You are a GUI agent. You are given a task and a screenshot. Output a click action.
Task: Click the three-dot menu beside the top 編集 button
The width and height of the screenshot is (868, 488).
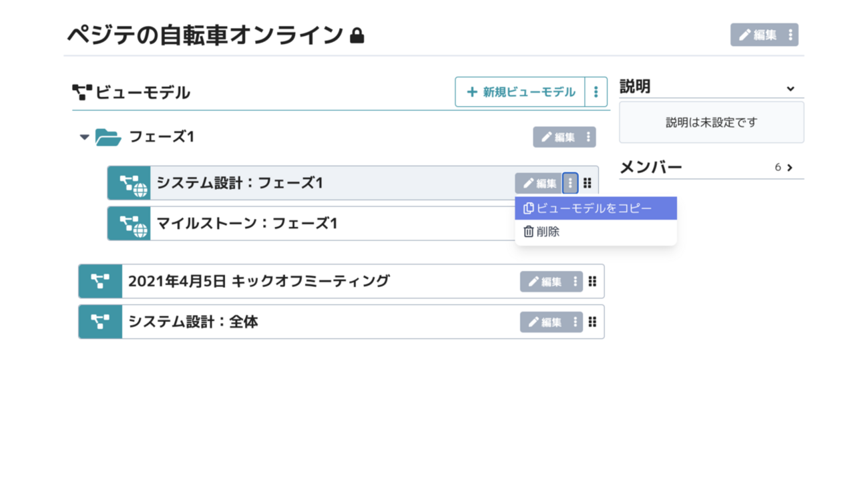click(x=791, y=35)
